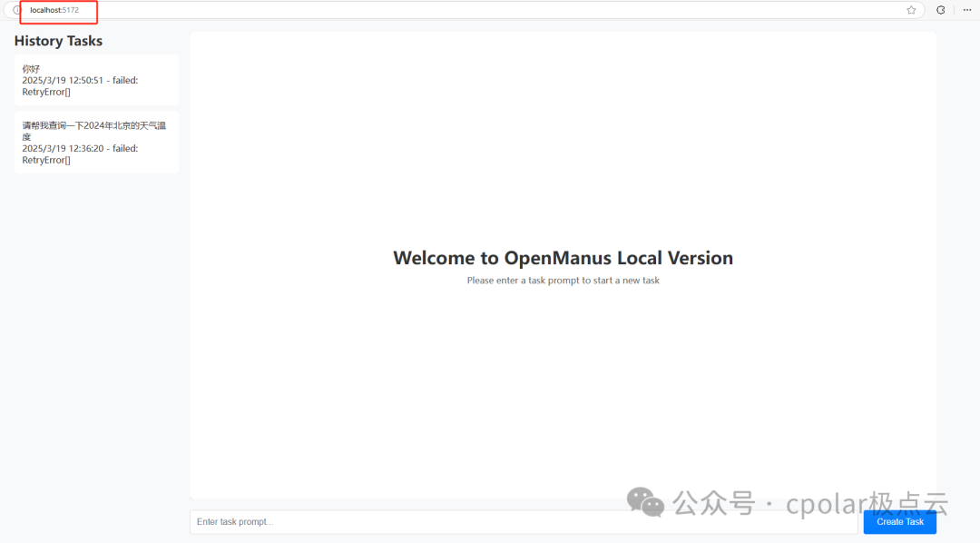Click the History Tasks heading
This screenshot has width=980, height=543.
pos(58,41)
